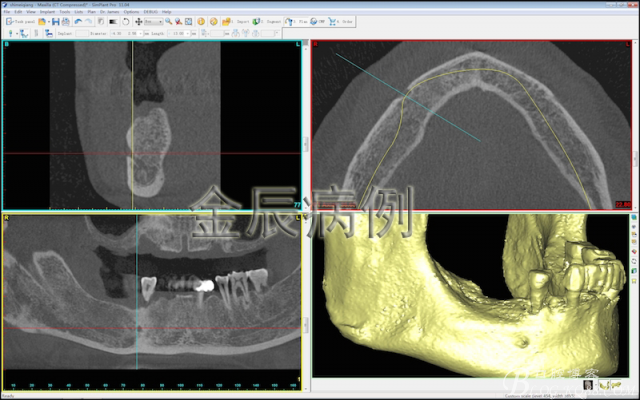Viewport: 640px width, 400px height.
Task: Click the Undo arrow icon
Action: click(x=78, y=22)
